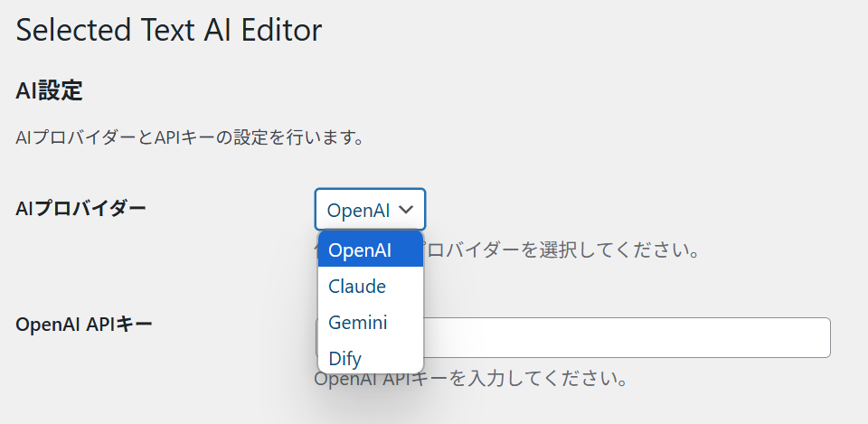Screen dimensions: 868x424
Task: Click the Selected Text AI Editor title
Action: tap(169, 30)
